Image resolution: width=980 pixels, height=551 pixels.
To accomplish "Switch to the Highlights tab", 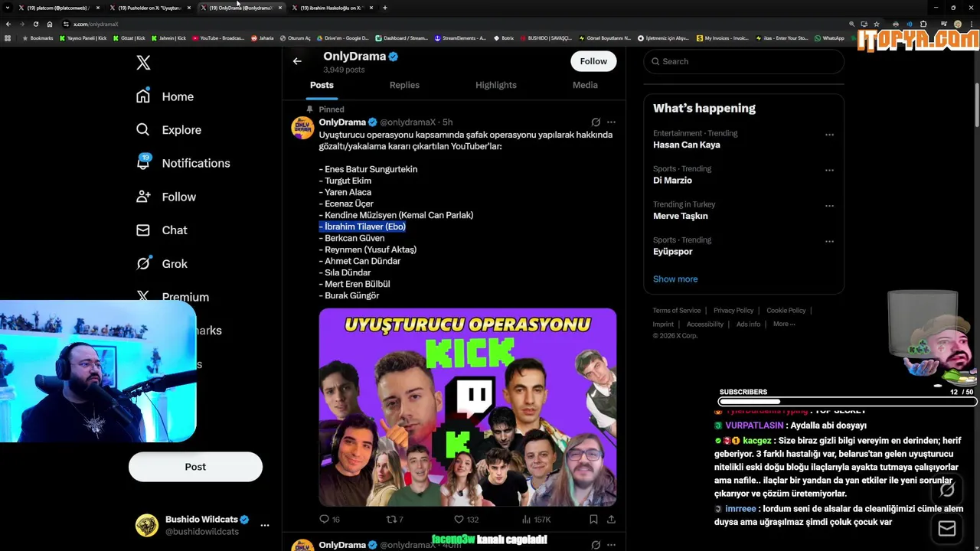I will pyautogui.click(x=496, y=85).
